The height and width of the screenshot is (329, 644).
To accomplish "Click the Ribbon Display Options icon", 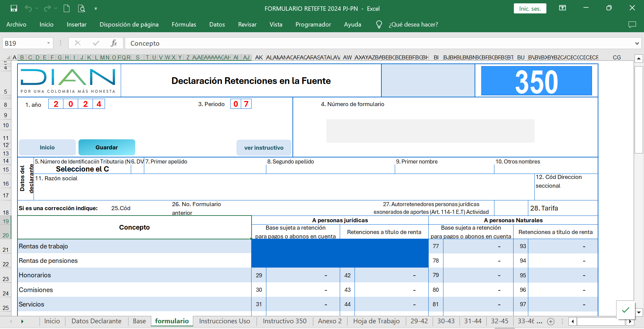I will pos(562,8).
